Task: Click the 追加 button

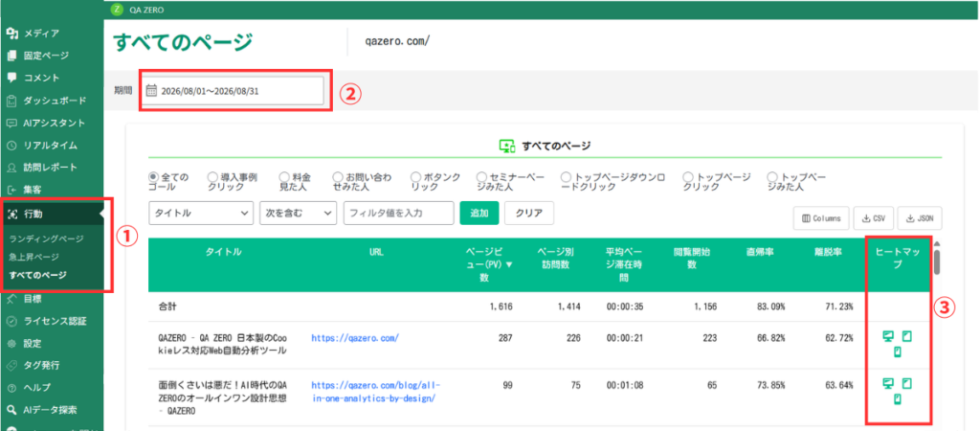Action: (x=479, y=213)
